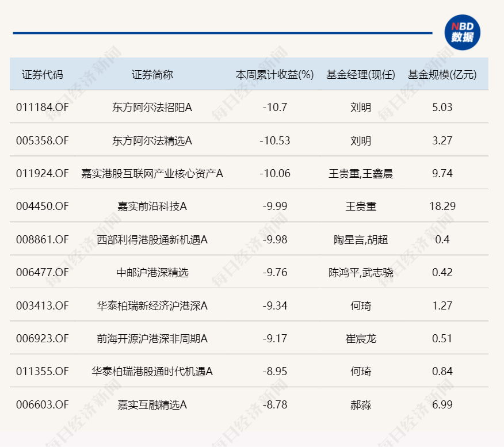504x447 pixels.
Task: Click fund code 011184.OF
Action: (x=41, y=107)
